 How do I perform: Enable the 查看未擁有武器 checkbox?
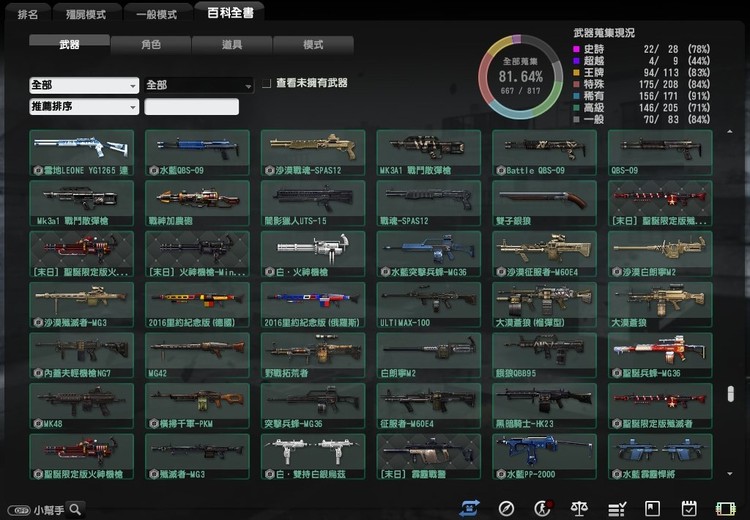click(266, 83)
